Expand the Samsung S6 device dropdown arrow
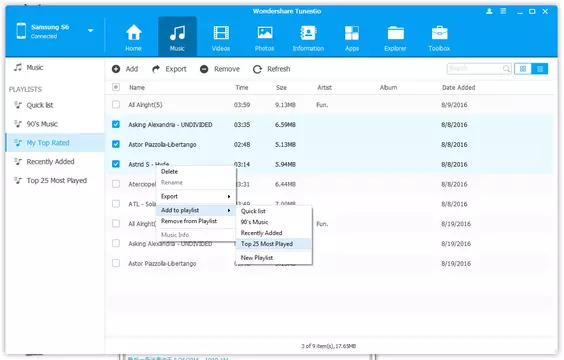The width and height of the screenshot is (564, 360). tap(91, 31)
